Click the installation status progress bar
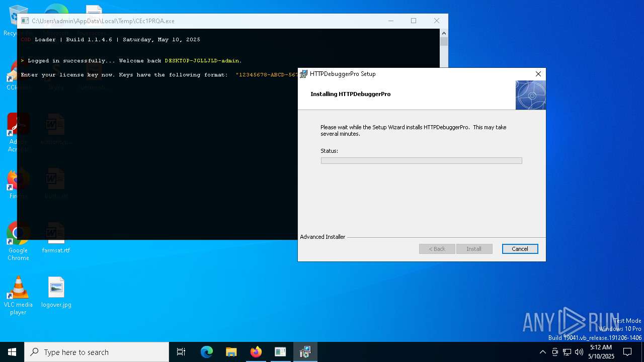The height and width of the screenshot is (362, 644). 421,160
